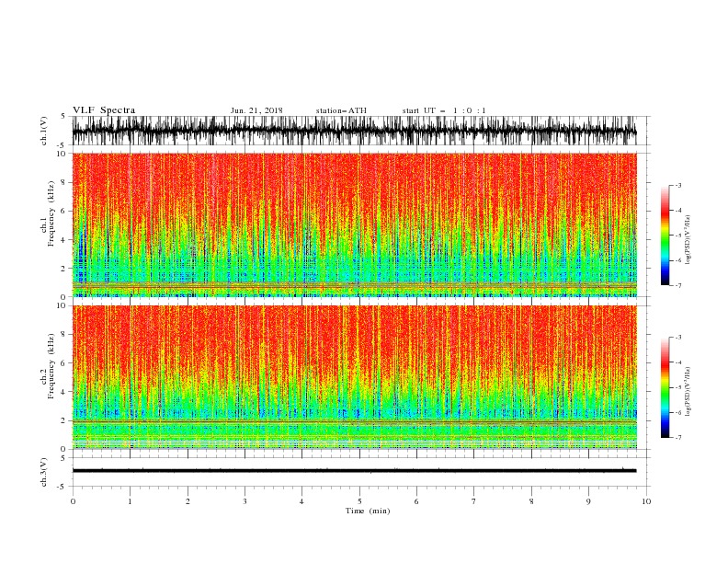Click the "-3" label on the ch.2 color bar

click(x=678, y=338)
